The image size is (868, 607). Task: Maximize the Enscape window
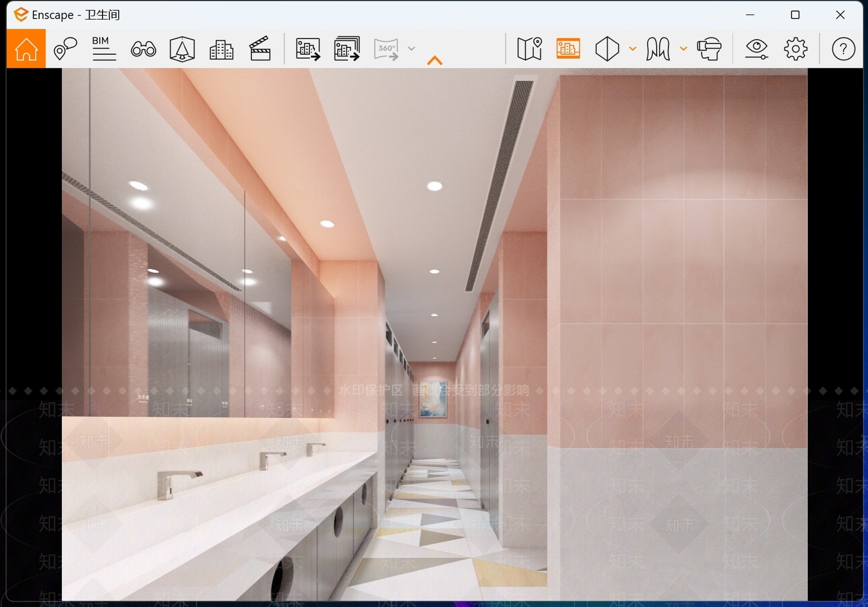795,15
